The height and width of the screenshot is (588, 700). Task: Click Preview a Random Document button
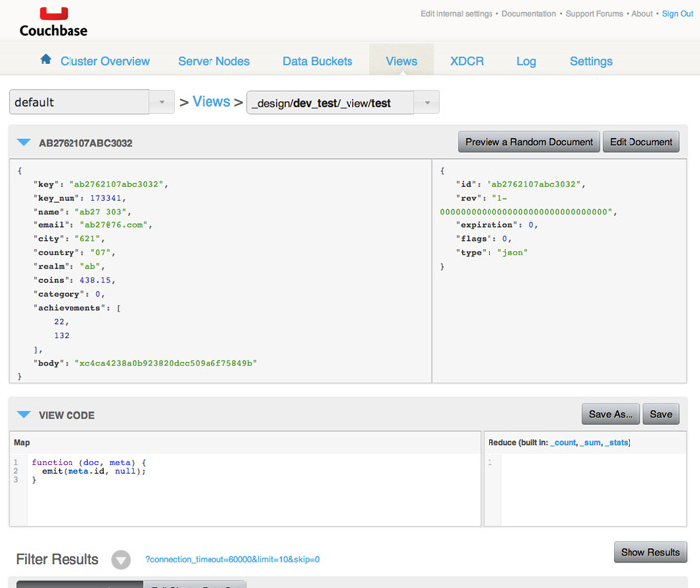(x=528, y=142)
